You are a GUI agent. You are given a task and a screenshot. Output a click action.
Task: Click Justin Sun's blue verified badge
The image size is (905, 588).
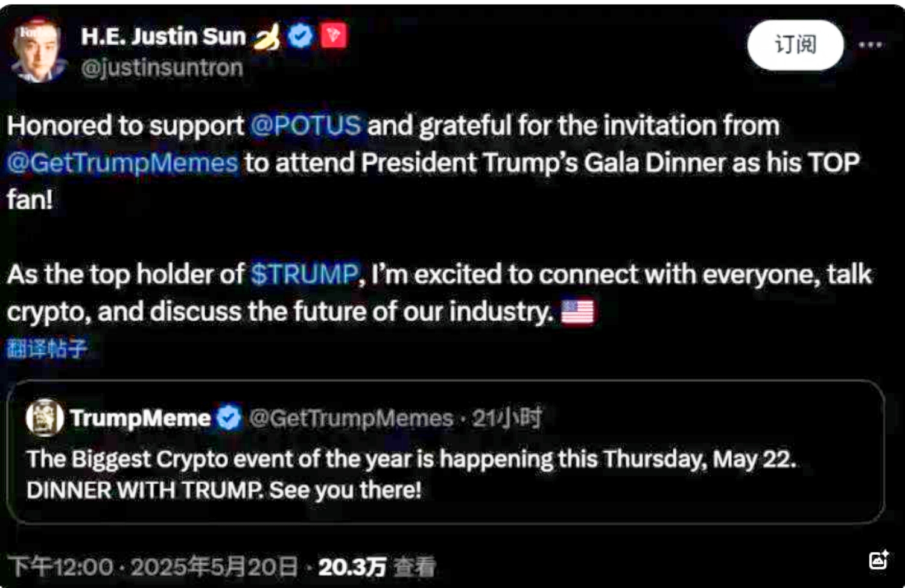click(x=300, y=36)
